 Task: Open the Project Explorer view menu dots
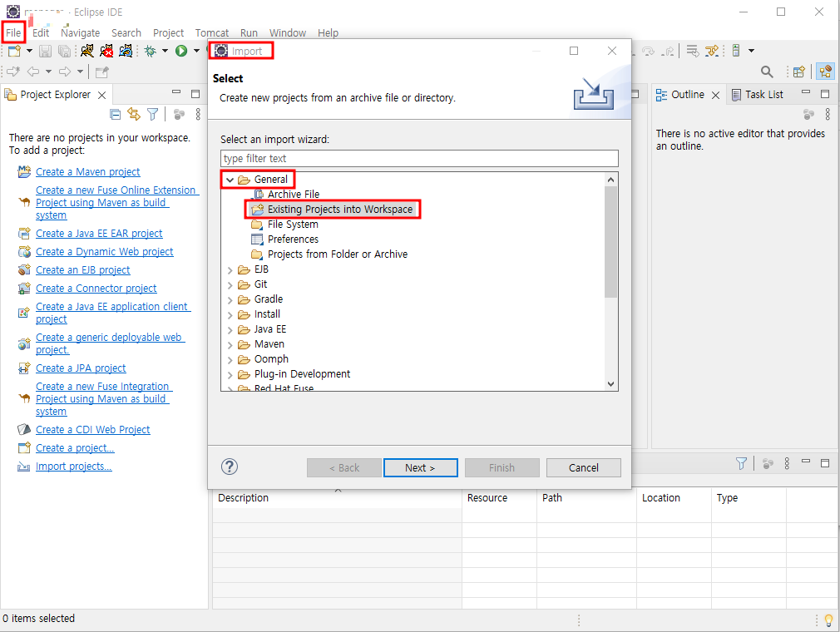pyautogui.click(x=198, y=114)
